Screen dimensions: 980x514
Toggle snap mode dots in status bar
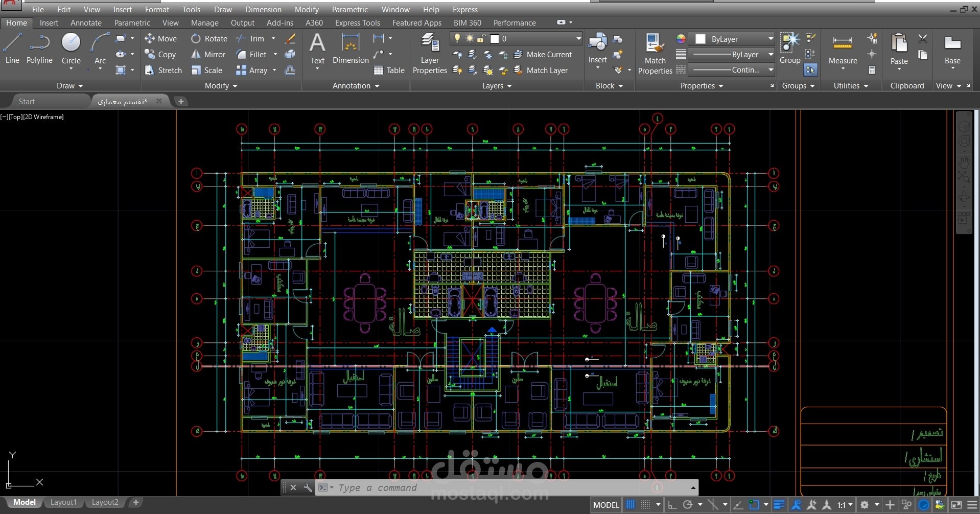click(646, 505)
